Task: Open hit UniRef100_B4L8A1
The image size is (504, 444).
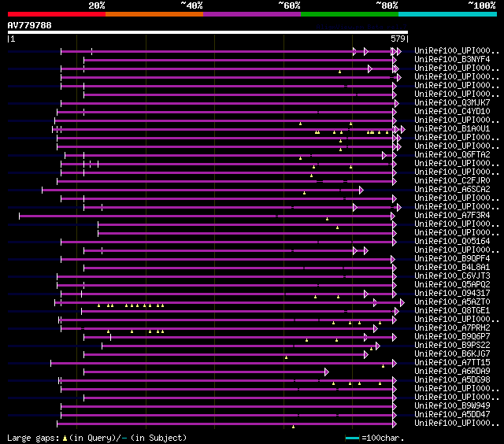Action: pyautogui.click(x=452, y=268)
